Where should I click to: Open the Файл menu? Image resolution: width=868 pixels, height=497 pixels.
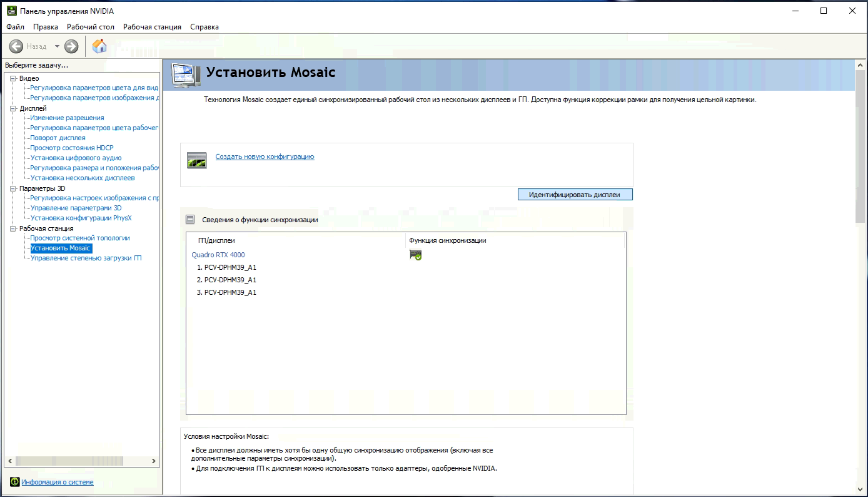15,27
